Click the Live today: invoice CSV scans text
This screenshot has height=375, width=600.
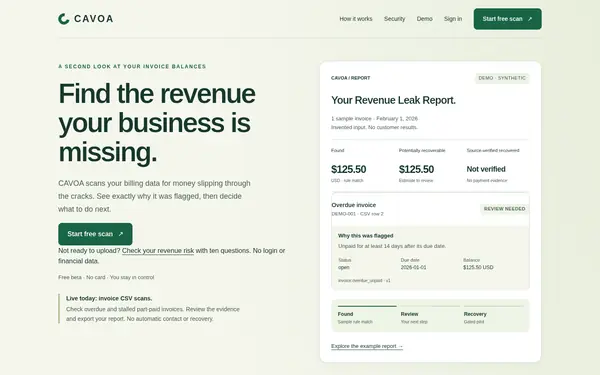pyautogui.click(x=109, y=298)
